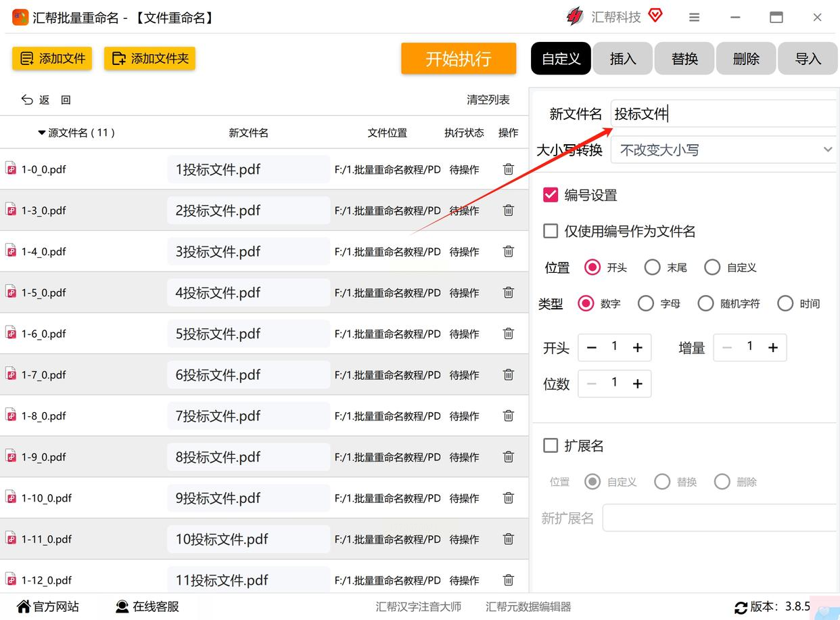The height and width of the screenshot is (620, 840).
Task: Open the 官方网站 link
Action: (x=48, y=606)
